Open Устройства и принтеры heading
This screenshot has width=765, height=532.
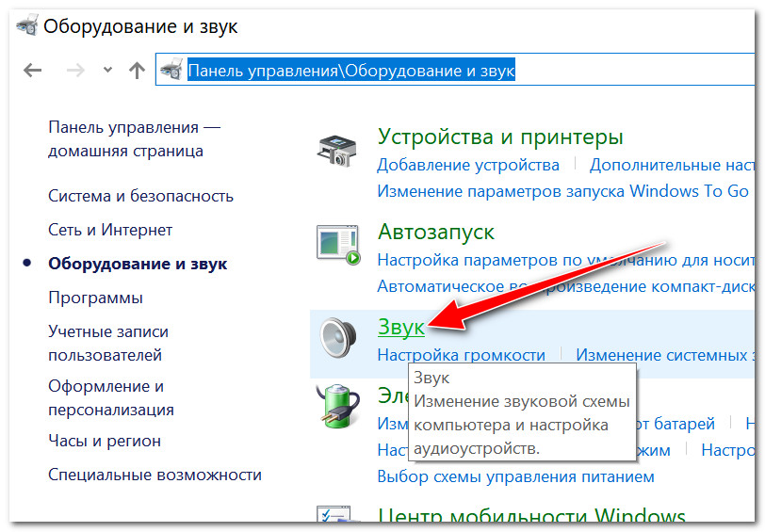click(x=500, y=137)
